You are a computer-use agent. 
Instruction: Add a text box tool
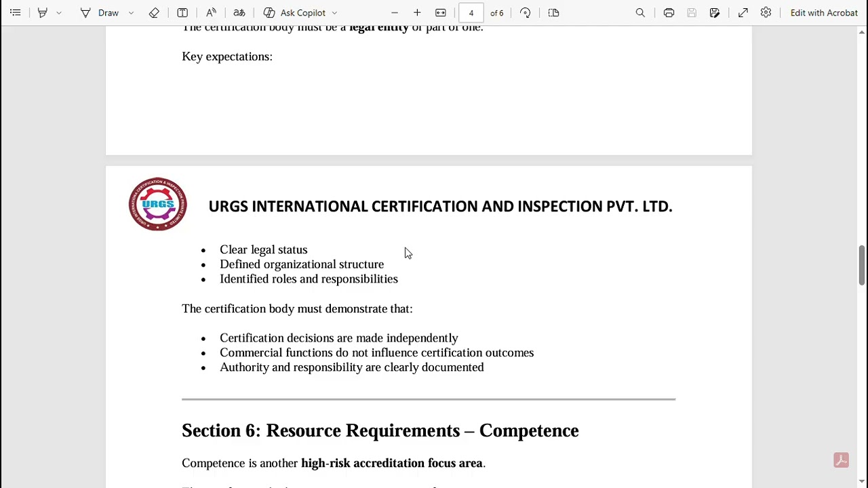(182, 13)
